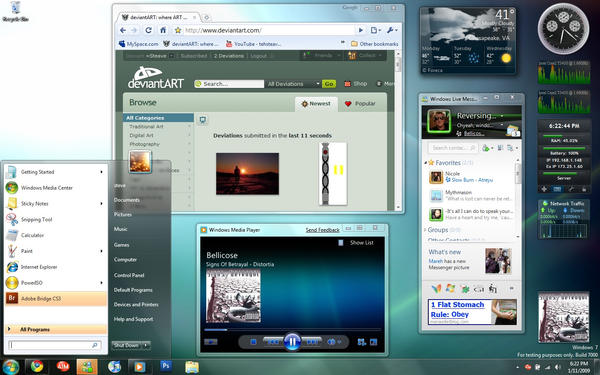Launch the Snipping Tool
Image resolution: width=600 pixels, height=375 pixels.
[55, 220]
